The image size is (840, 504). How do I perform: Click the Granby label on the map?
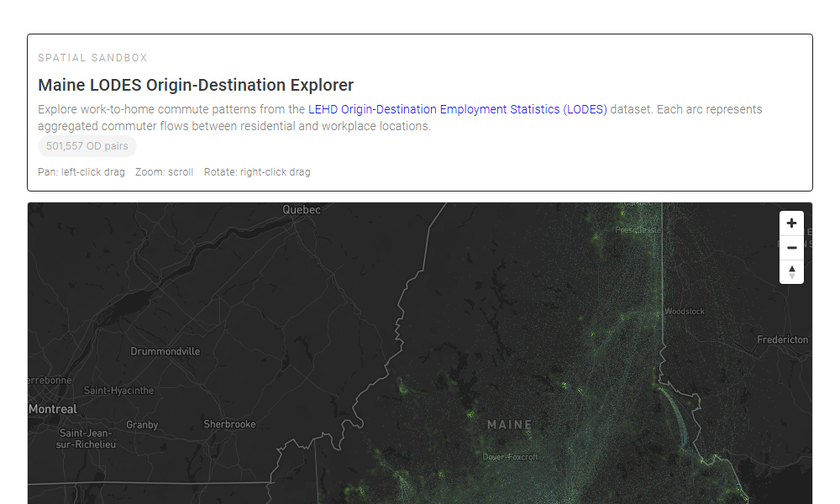click(x=142, y=425)
